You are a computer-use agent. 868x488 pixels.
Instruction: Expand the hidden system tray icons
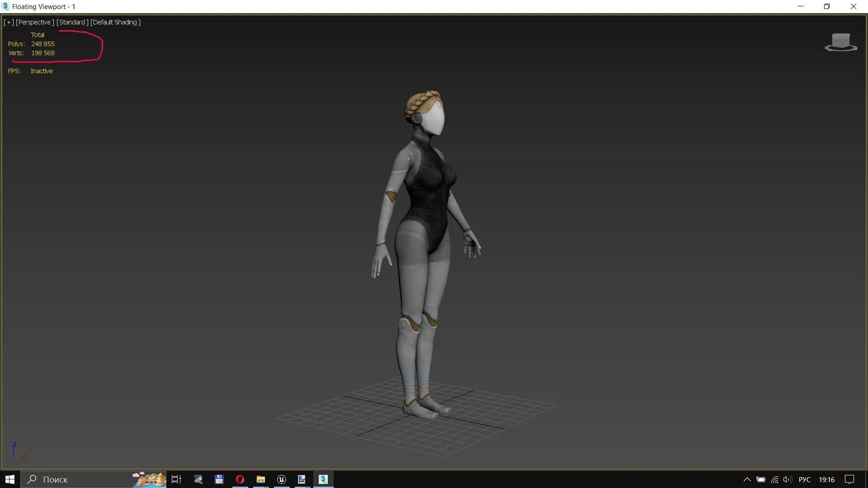coord(747,479)
